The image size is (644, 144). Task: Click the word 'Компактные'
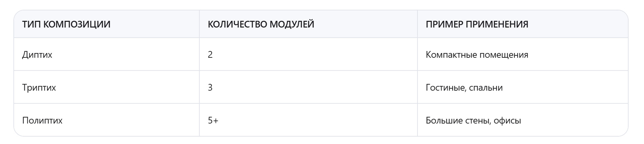pos(451,55)
